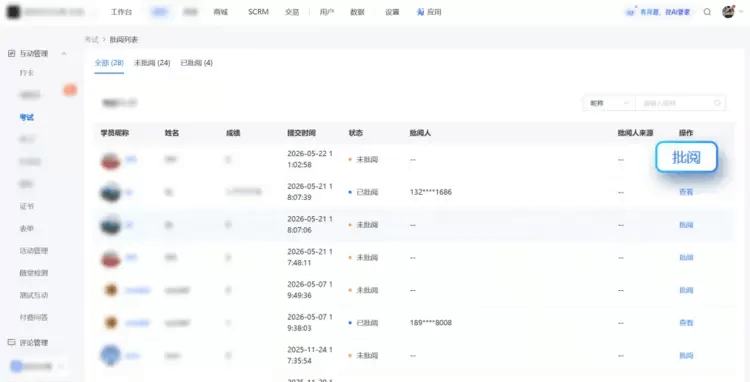This screenshot has height=382, width=750.
Task: Open 付费问答 in the sidebar
Action: tap(34, 317)
